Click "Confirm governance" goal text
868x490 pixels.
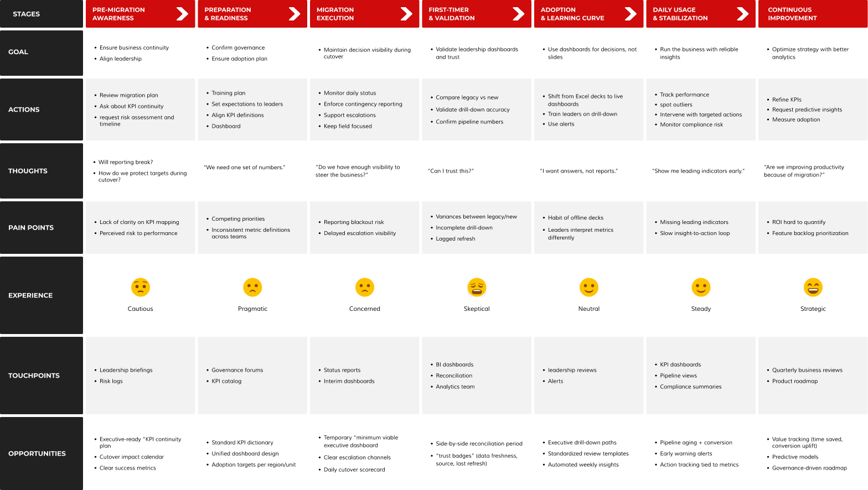tap(238, 48)
